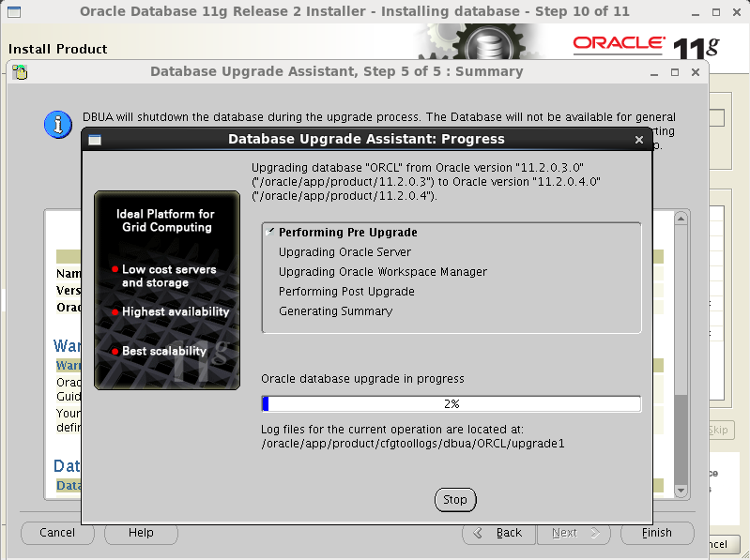The height and width of the screenshot is (560, 750).
Task: Click the Database Upgrade Assistant window icon
Action: (20, 72)
